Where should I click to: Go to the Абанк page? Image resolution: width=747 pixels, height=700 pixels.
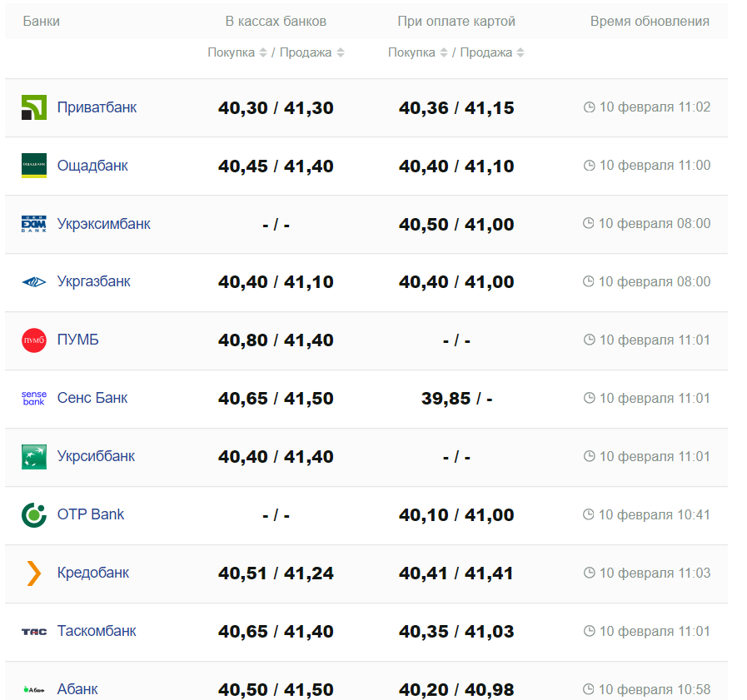tap(77, 689)
